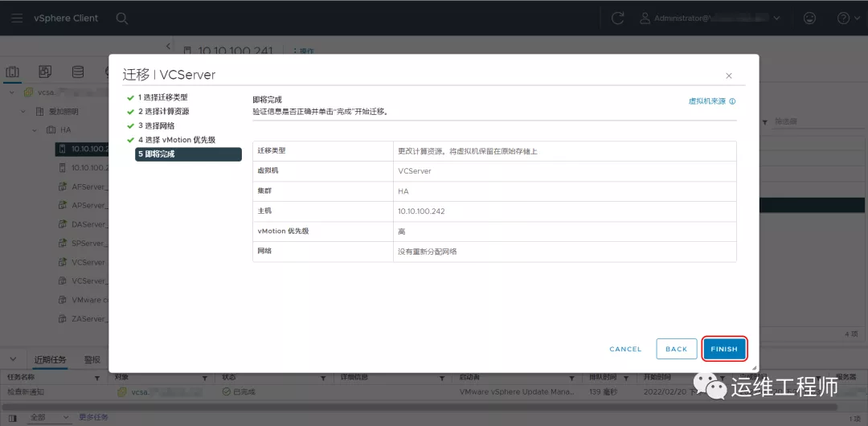Collapse the 近期任务 bottom panel
Image resolution: width=868 pixels, height=426 pixels.
click(x=14, y=360)
